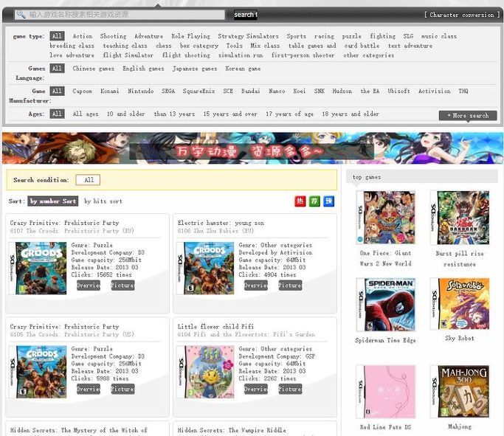Open Sky Robot Solatorobo cover

click(460, 304)
